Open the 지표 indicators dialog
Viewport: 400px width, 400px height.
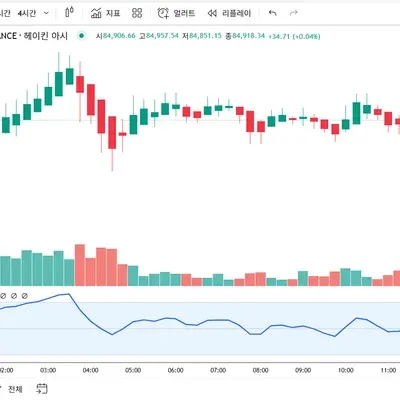pos(105,13)
